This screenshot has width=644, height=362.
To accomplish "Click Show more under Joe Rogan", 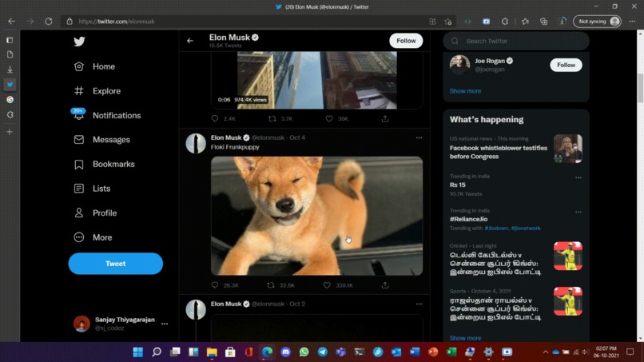I will point(465,91).
